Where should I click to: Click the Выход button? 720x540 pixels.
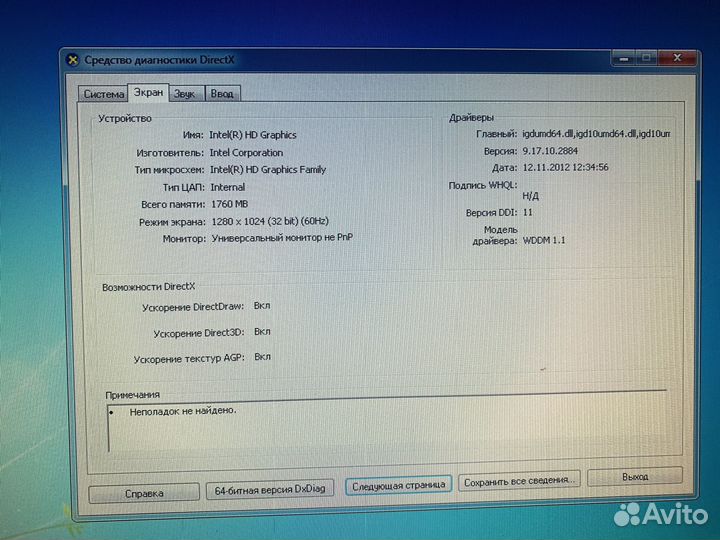(x=634, y=477)
